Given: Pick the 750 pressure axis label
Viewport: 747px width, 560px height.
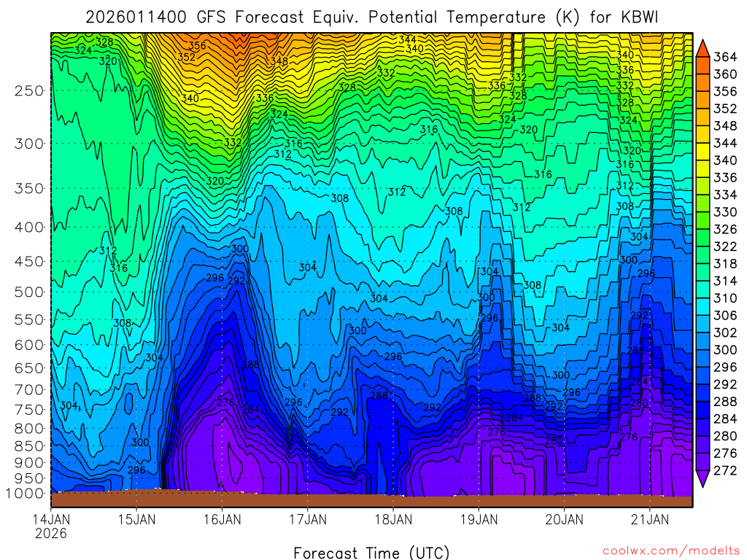Looking at the screenshot, I should click(x=28, y=410).
